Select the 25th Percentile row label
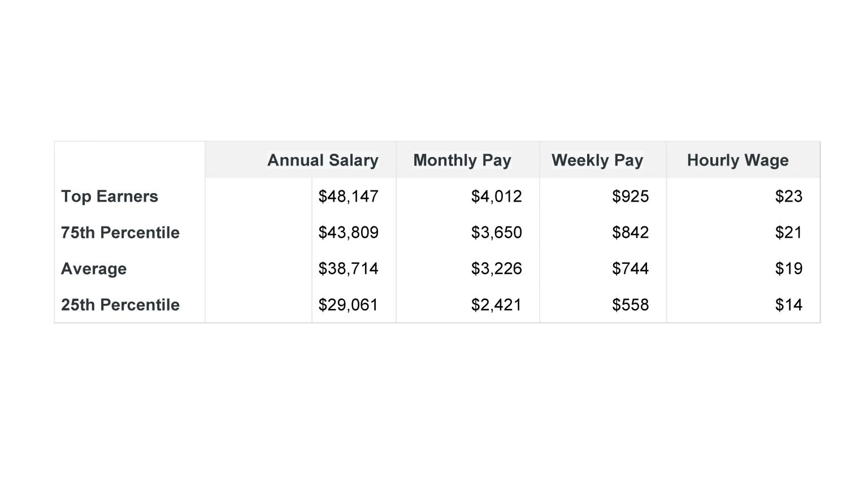868x488 pixels. [120, 305]
